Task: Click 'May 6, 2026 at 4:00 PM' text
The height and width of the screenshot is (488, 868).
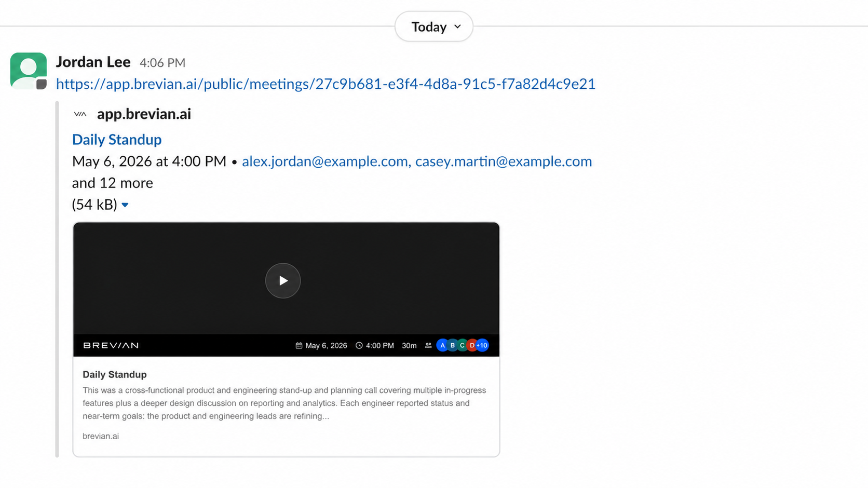Action: 149,161
